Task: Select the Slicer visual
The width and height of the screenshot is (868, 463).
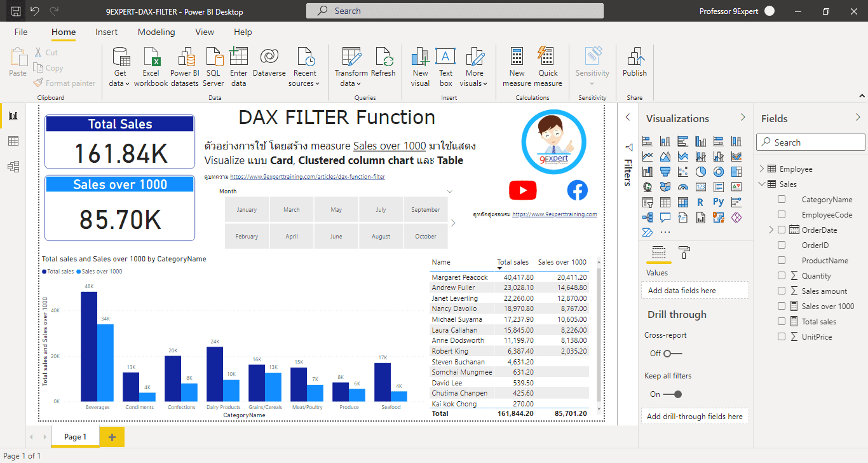Action: (648, 202)
